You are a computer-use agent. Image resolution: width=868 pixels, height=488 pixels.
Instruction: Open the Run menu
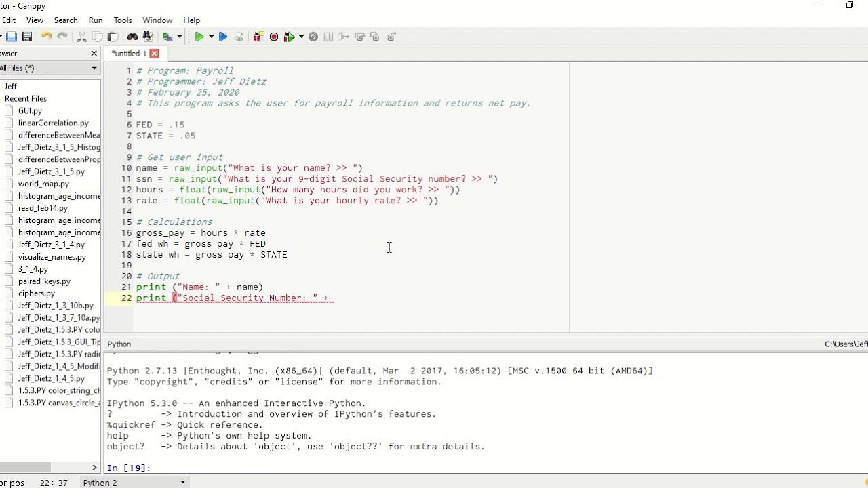pos(96,20)
